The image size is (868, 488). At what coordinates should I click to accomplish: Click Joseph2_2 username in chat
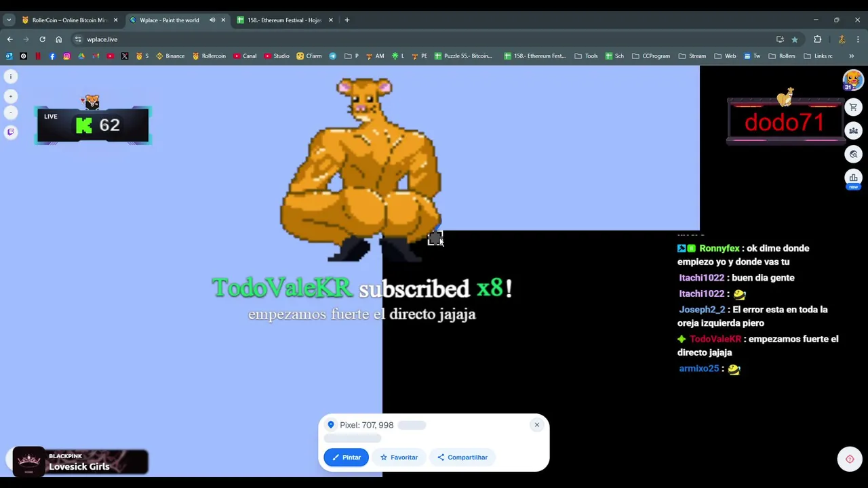tap(702, 310)
